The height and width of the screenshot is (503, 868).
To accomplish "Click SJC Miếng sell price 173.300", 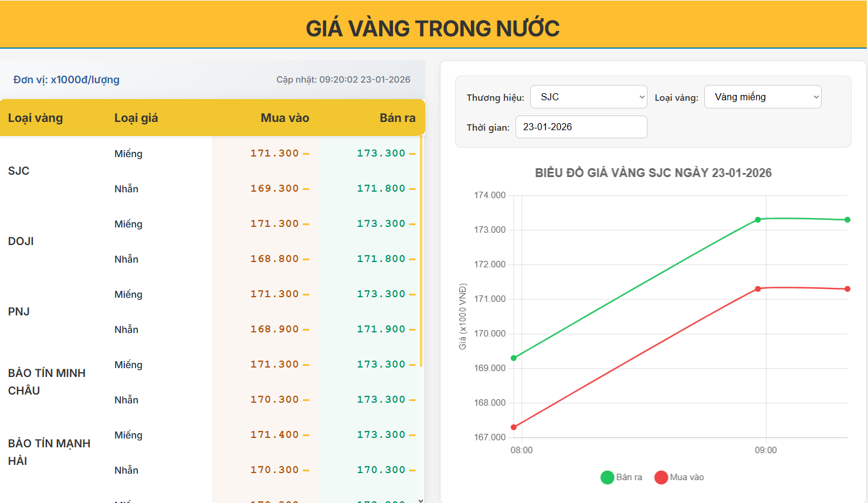I will click(x=381, y=153).
